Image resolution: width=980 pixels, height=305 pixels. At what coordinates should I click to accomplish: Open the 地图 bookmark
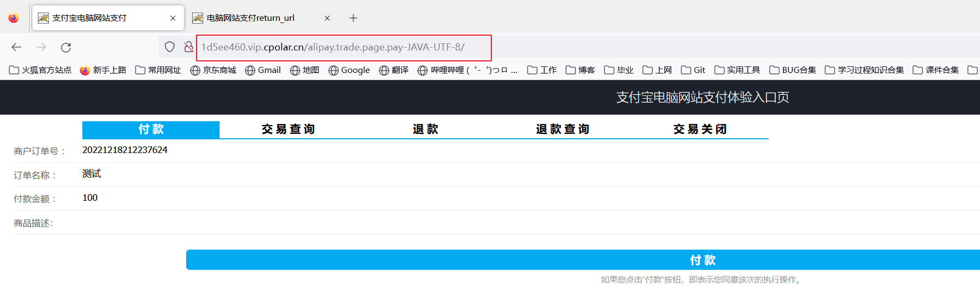pyautogui.click(x=305, y=70)
